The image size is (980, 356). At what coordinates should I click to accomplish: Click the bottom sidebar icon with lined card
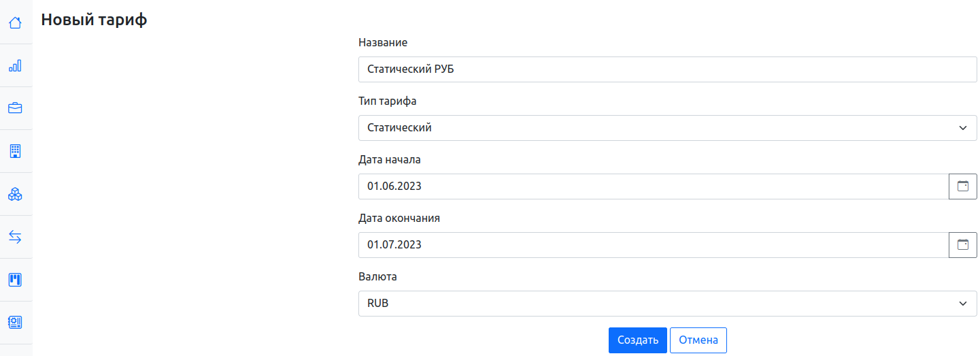(15, 322)
